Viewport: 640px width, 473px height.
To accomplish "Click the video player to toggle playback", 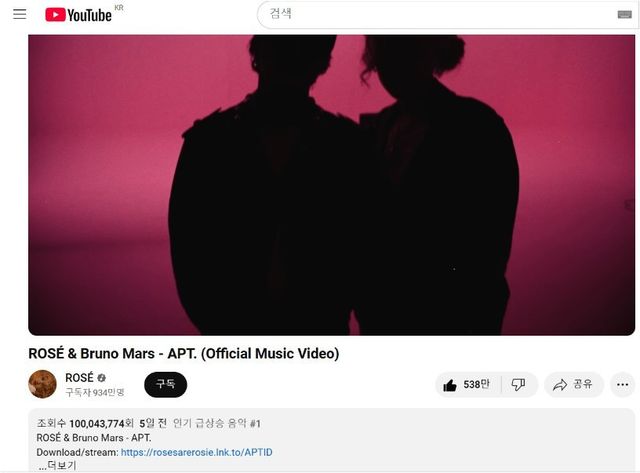I will (331, 185).
